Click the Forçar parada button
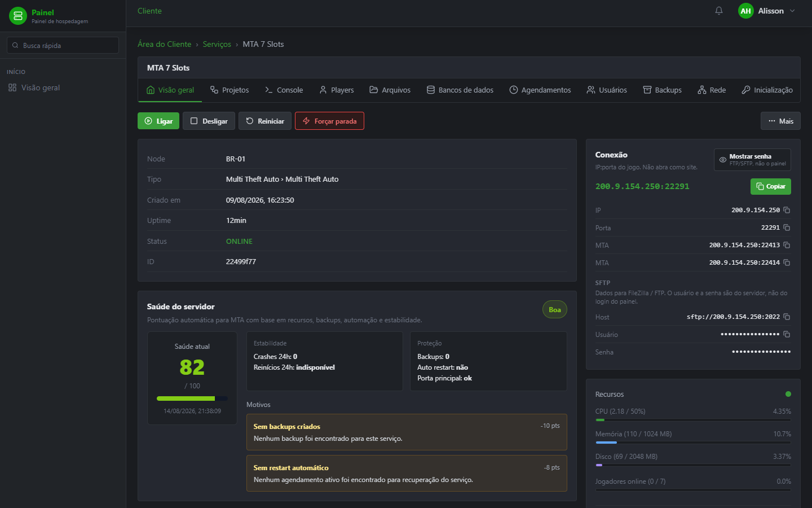This screenshot has height=508, width=812. (329, 121)
